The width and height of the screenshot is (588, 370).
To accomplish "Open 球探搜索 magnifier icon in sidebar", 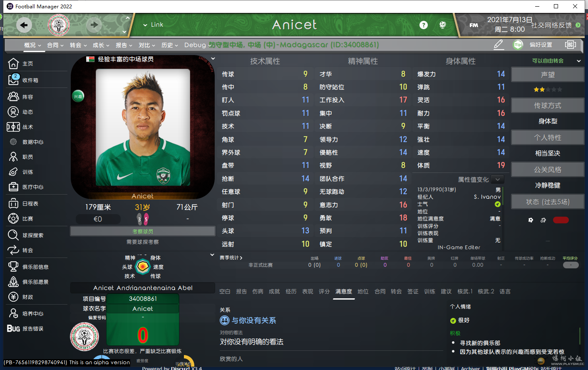I will (13, 235).
